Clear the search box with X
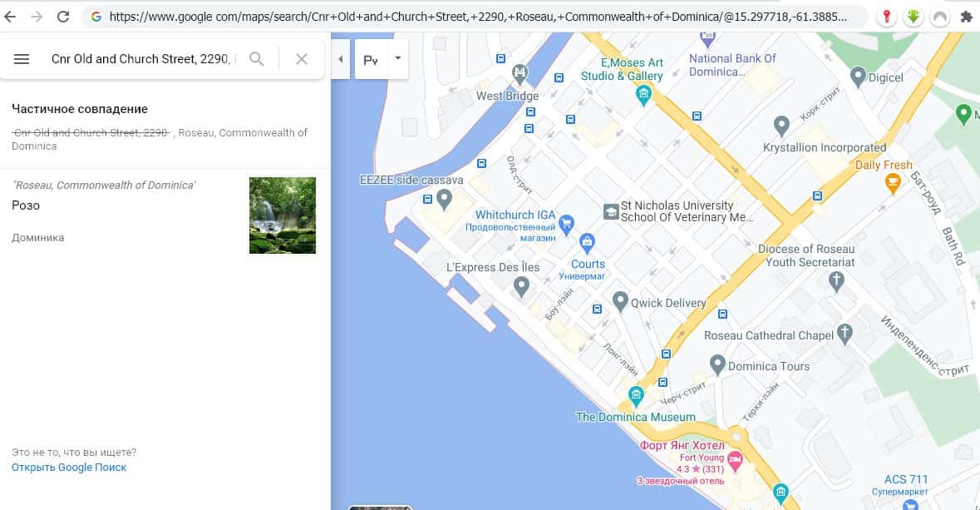980x510 pixels. (302, 59)
